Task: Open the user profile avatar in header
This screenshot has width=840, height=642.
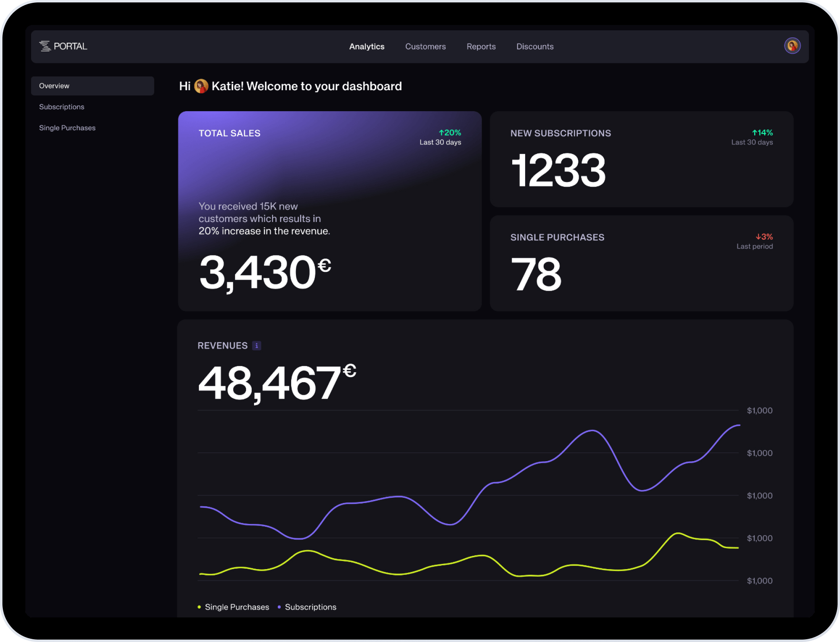Action: tap(792, 46)
